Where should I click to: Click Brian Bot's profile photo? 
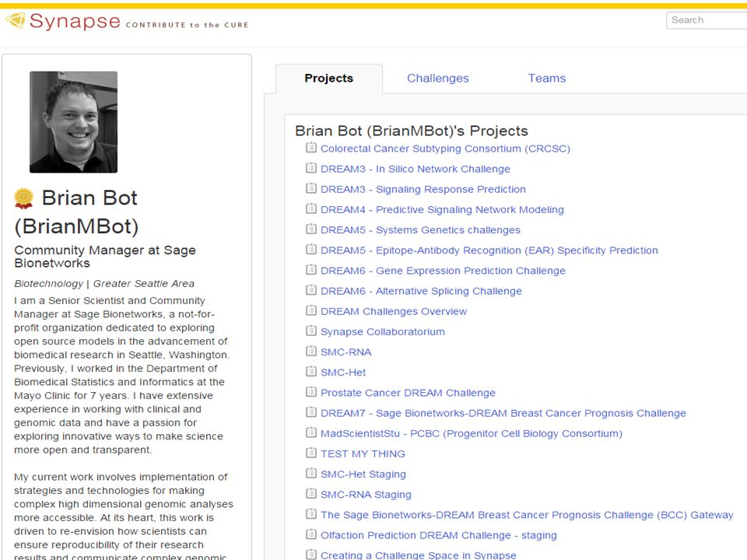click(x=73, y=122)
